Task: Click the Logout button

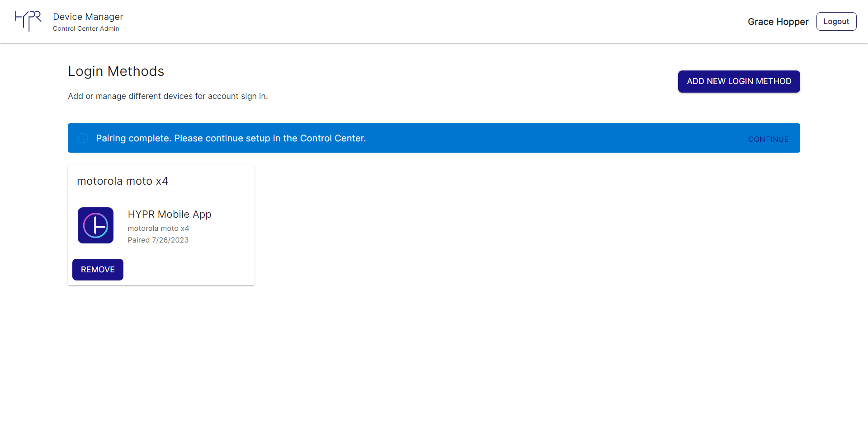Action: (836, 21)
